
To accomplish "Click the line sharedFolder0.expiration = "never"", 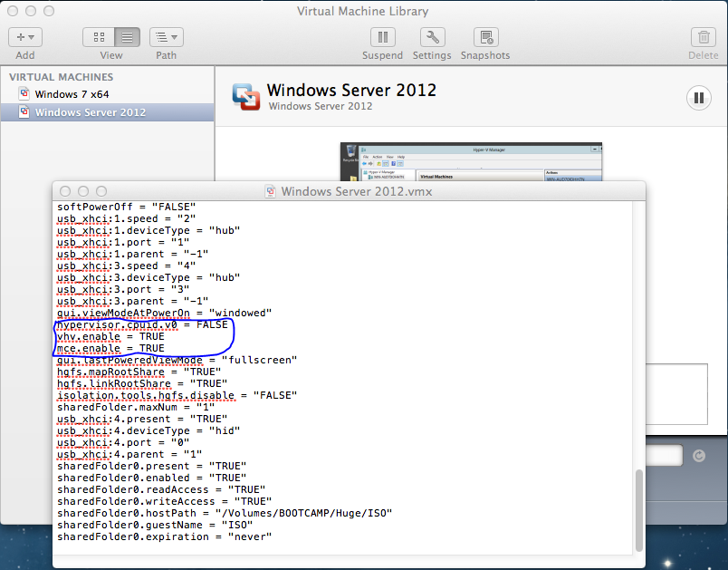I will pos(165,537).
